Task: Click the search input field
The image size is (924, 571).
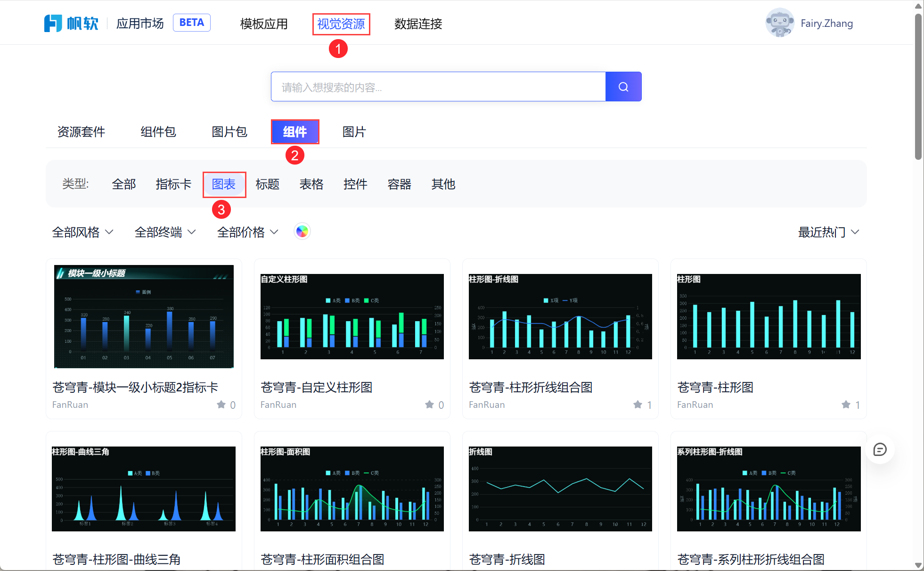Action: pyautogui.click(x=438, y=87)
